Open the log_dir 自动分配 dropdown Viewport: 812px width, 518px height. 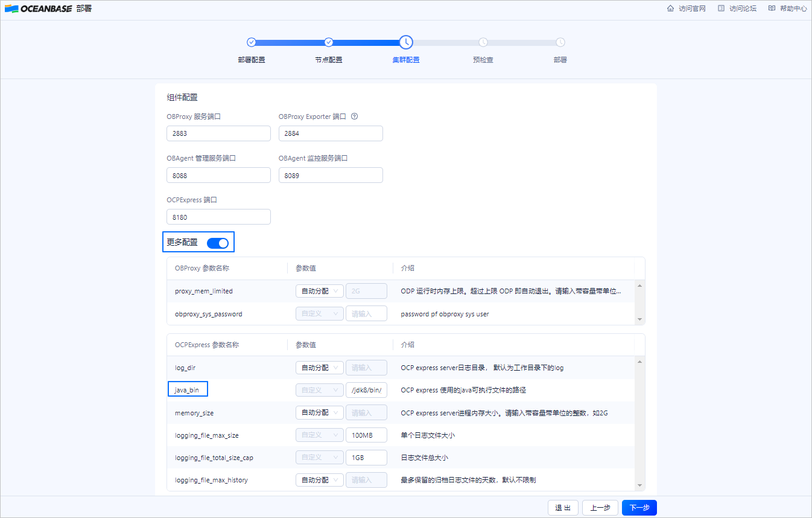tap(319, 368)
